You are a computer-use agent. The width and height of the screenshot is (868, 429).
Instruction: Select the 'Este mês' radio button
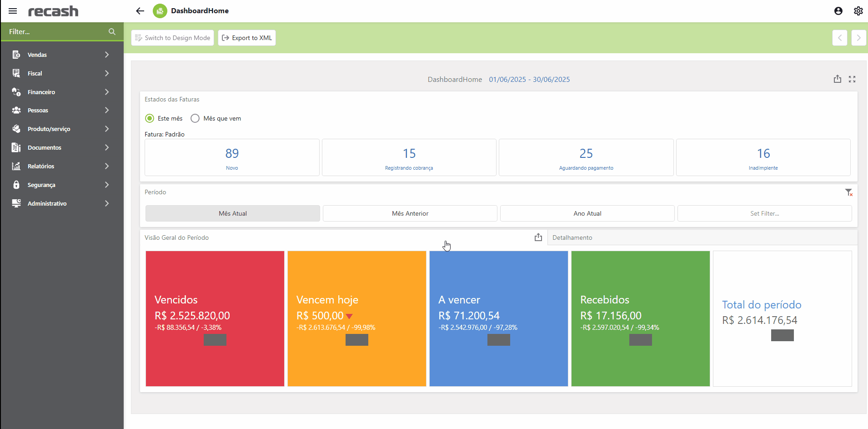click(150, 118)
